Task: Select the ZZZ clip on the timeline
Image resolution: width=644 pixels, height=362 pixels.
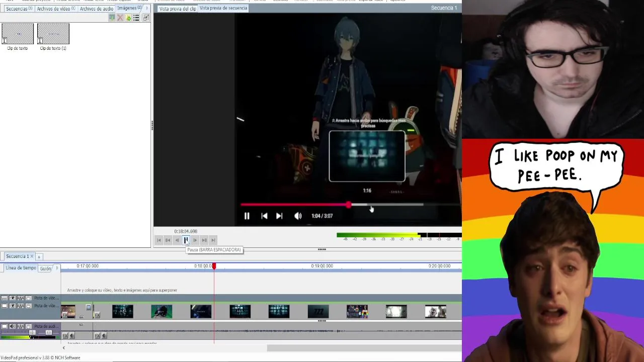Action: 318,312
